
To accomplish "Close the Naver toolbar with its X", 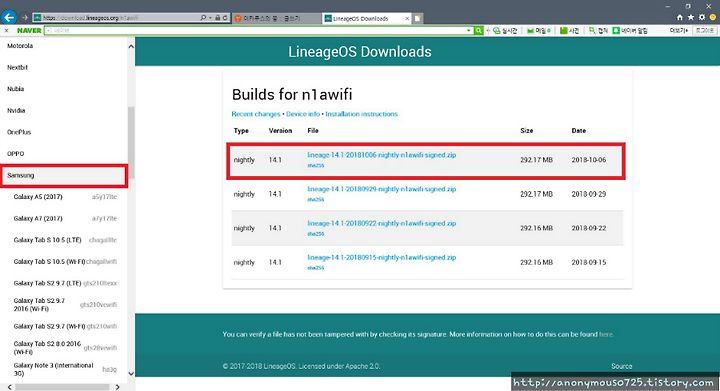I will pyautogui.click(x=6, y=30).
